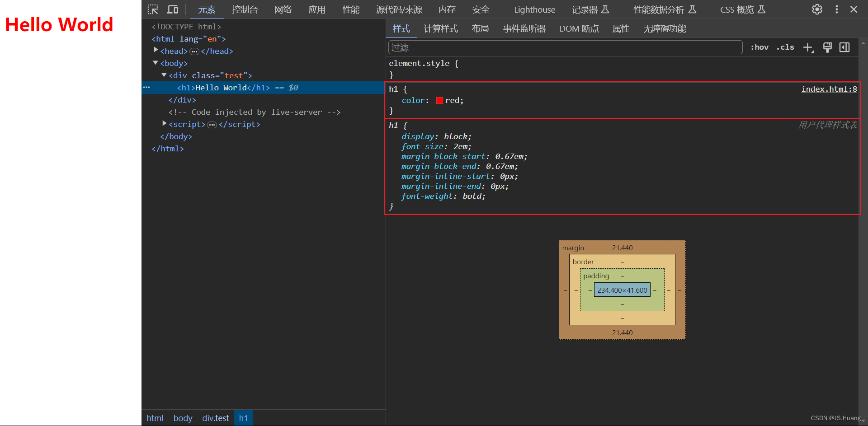
Task: Open the row actions dots beside h1
Action: coord(146,87)
